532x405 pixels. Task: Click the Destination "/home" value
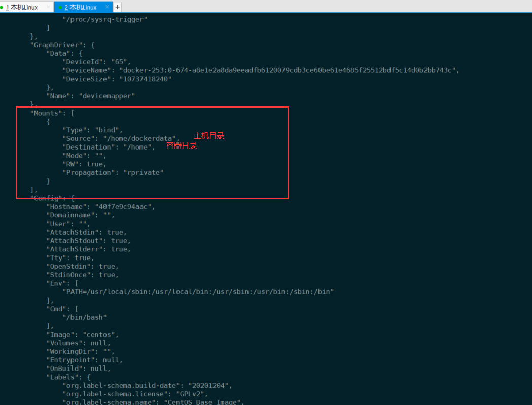click(x=137, y=147)
